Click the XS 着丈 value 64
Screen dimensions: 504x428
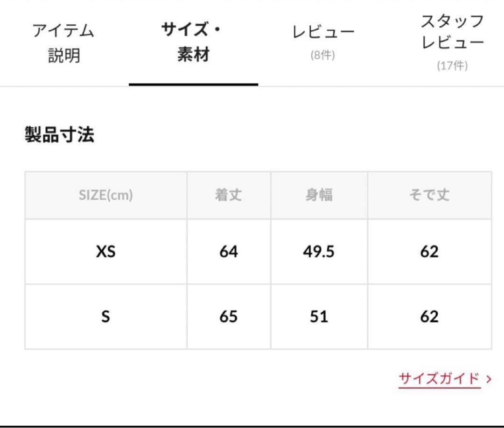click(229, 252)
